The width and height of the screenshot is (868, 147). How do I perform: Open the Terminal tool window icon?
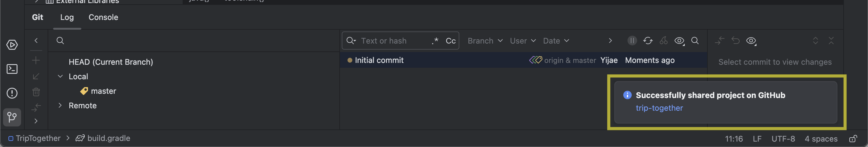tap(12, 69)
